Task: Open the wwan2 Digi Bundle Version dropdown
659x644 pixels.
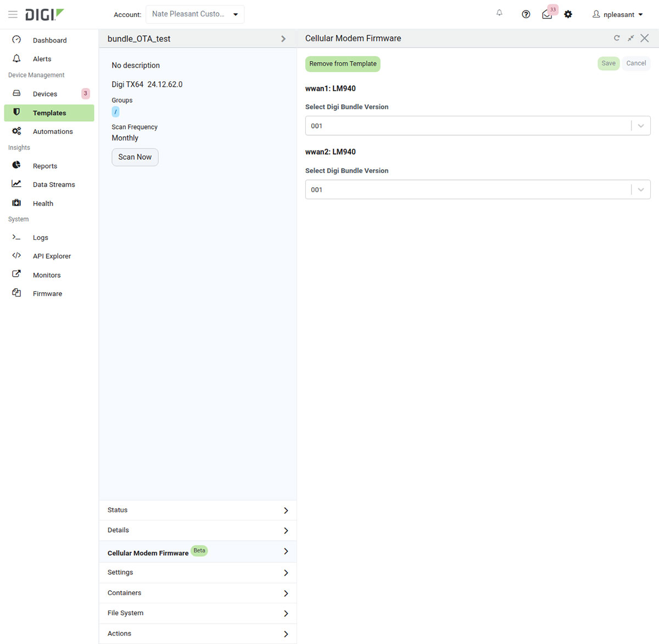Action: click(x=477, y=189)
